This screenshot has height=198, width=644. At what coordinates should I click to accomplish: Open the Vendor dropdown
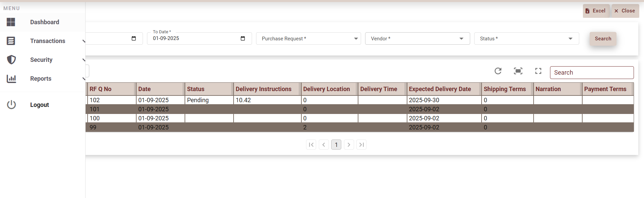pyautogui.click(x=417, y=39)
